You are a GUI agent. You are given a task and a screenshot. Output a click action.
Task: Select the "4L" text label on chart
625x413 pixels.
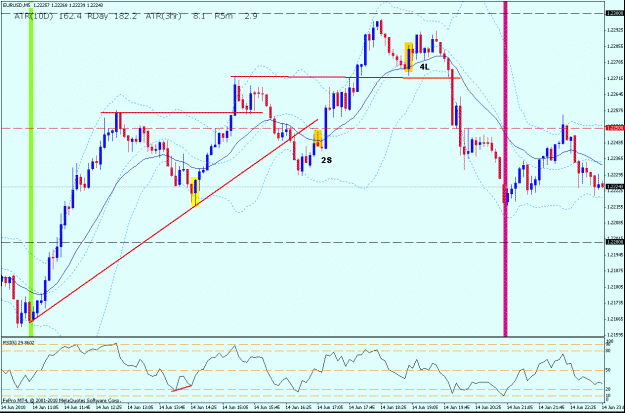point(425,67)
